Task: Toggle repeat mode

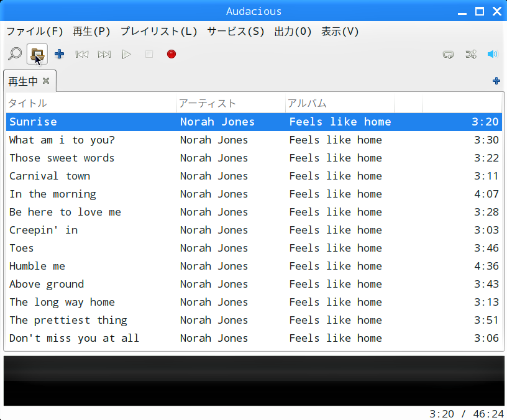Action: click(448, 54)
